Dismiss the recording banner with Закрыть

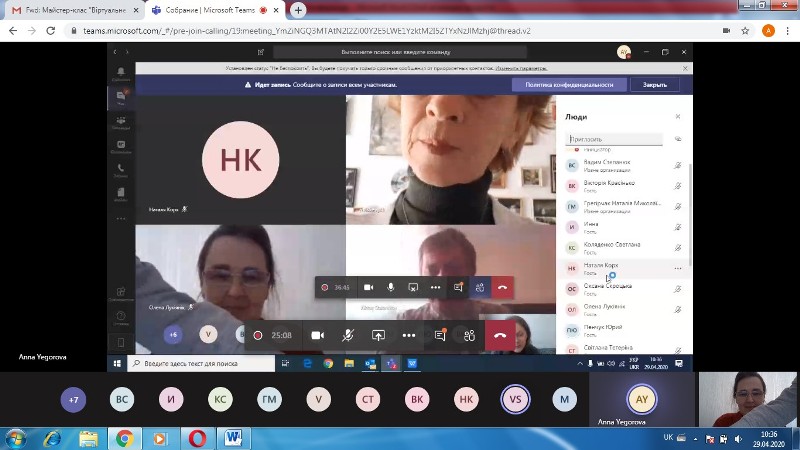coord(655,85)
